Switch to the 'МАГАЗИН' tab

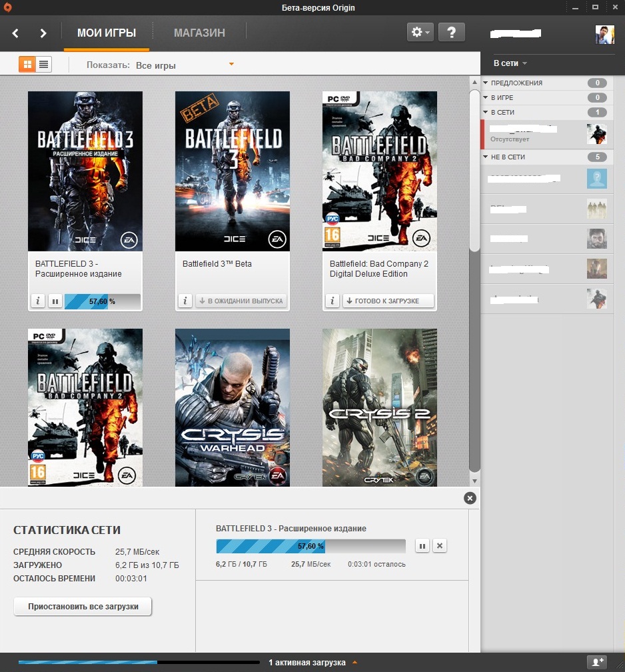click(x=199, y=33)
